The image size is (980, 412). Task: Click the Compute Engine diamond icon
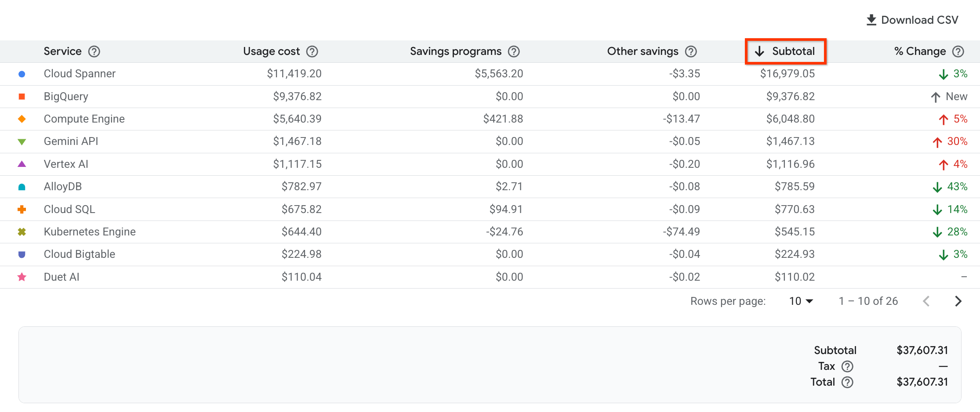coord(22,119)
